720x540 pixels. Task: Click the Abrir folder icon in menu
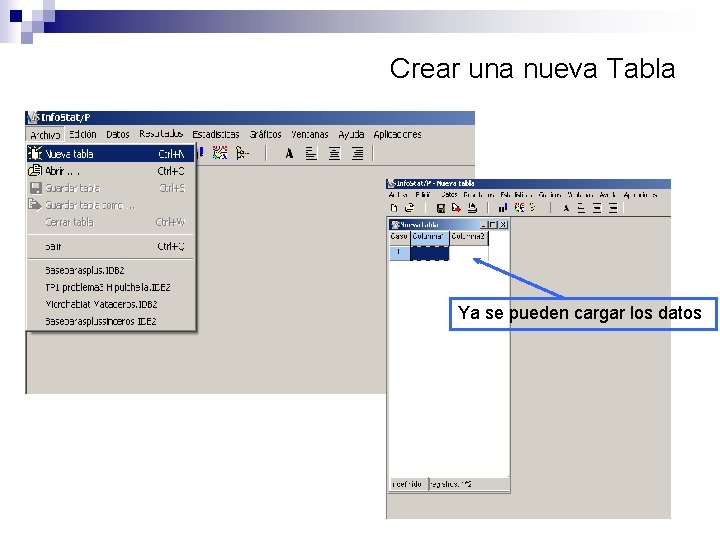(x=35, y=171)
